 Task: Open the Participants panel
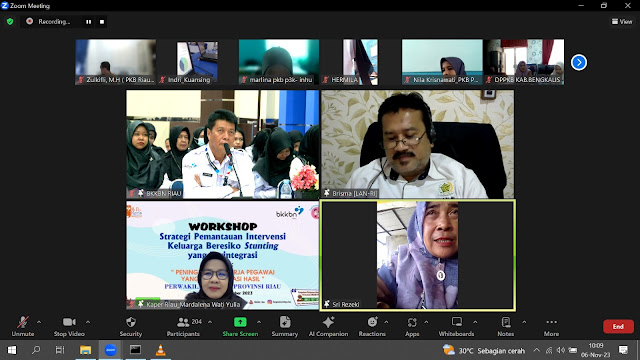pos(183,327)
